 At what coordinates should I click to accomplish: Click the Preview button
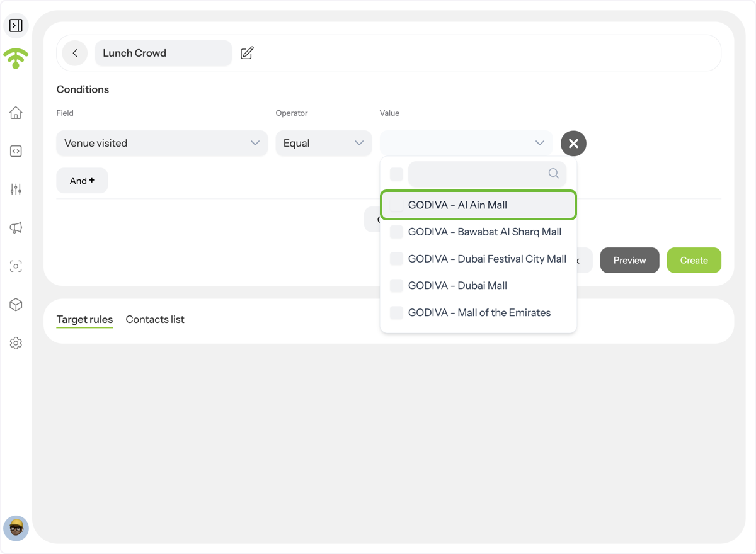[630, 260]
